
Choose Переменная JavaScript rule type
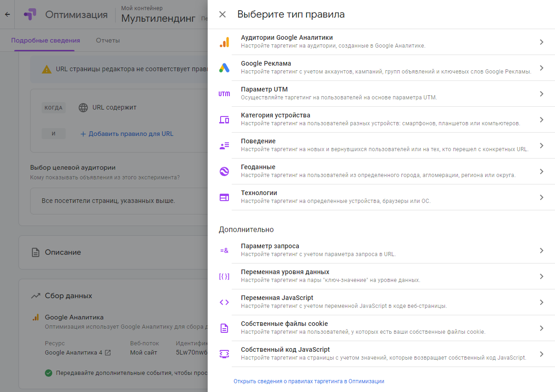pyautogui.click(x=381, y=302)
